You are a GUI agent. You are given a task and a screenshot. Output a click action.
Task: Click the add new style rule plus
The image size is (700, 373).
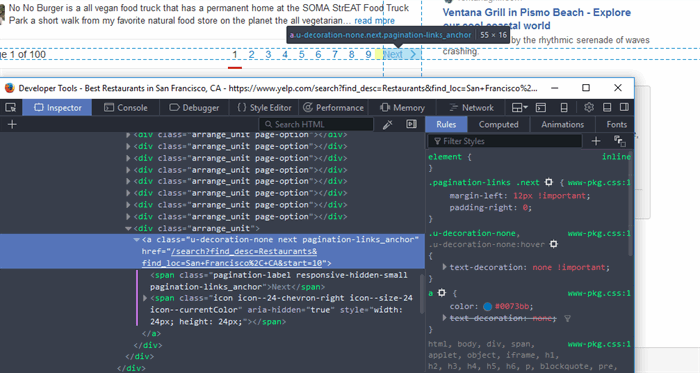596,141
